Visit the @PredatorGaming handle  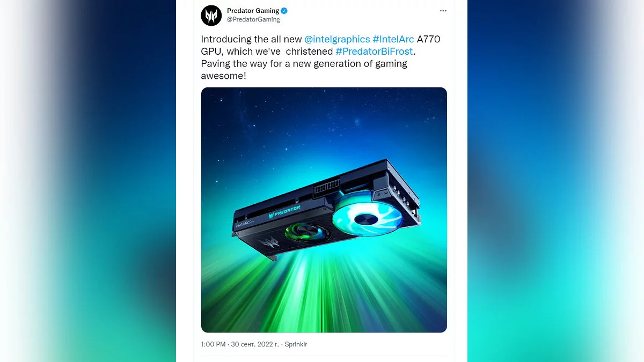coord(253,20)
